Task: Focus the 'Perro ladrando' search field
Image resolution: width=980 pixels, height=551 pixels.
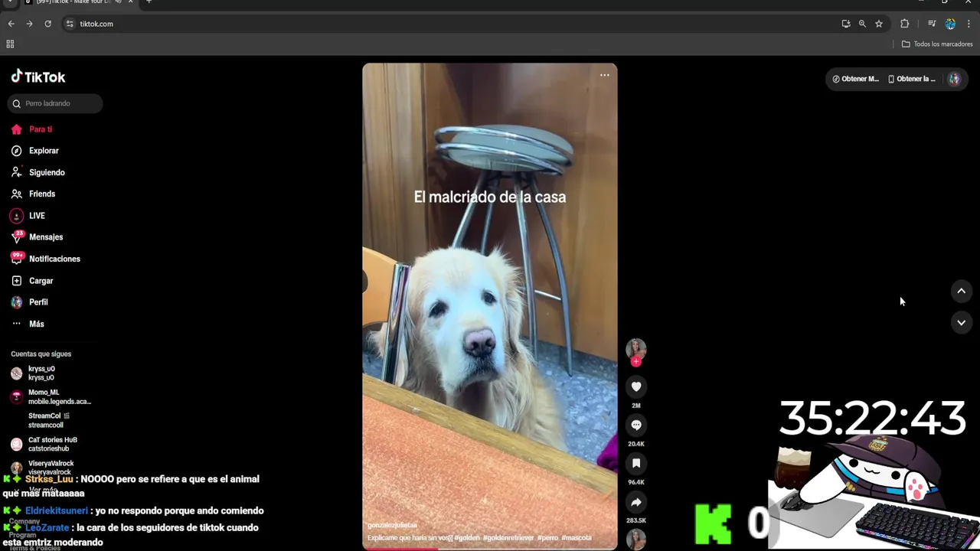Action: tap(55, 103)
